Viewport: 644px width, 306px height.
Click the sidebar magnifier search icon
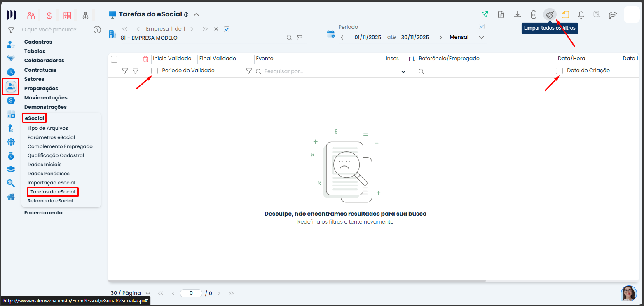(11, 183)
